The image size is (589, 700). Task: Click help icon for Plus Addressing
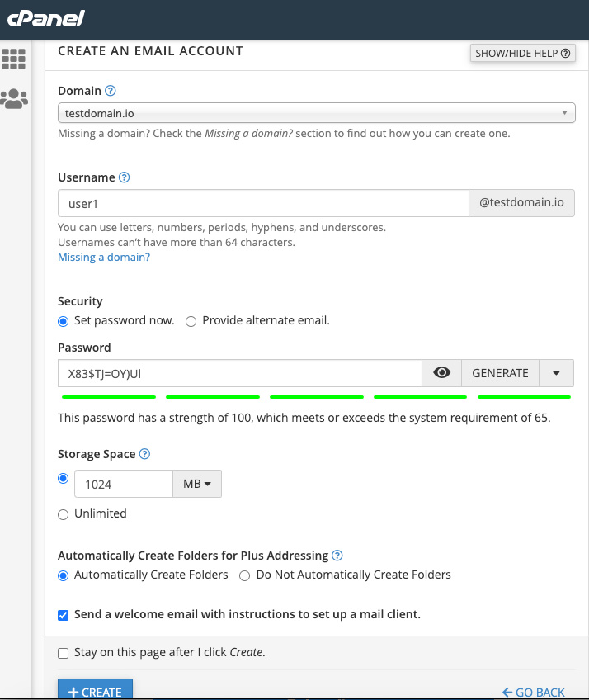[337, 556]
